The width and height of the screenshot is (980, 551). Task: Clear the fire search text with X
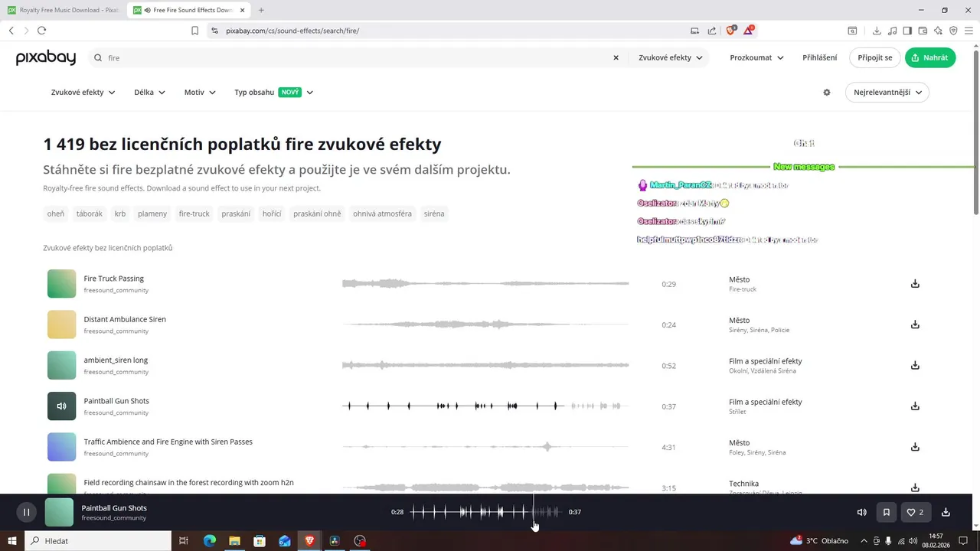[x=616, y=57]
